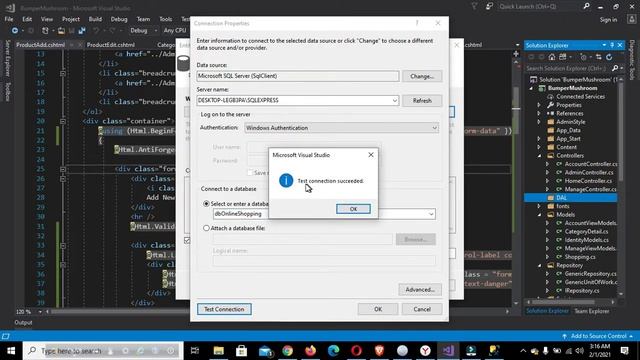
Task: Open Brave browser from the taskbar
Action: [x=379, y=351]
